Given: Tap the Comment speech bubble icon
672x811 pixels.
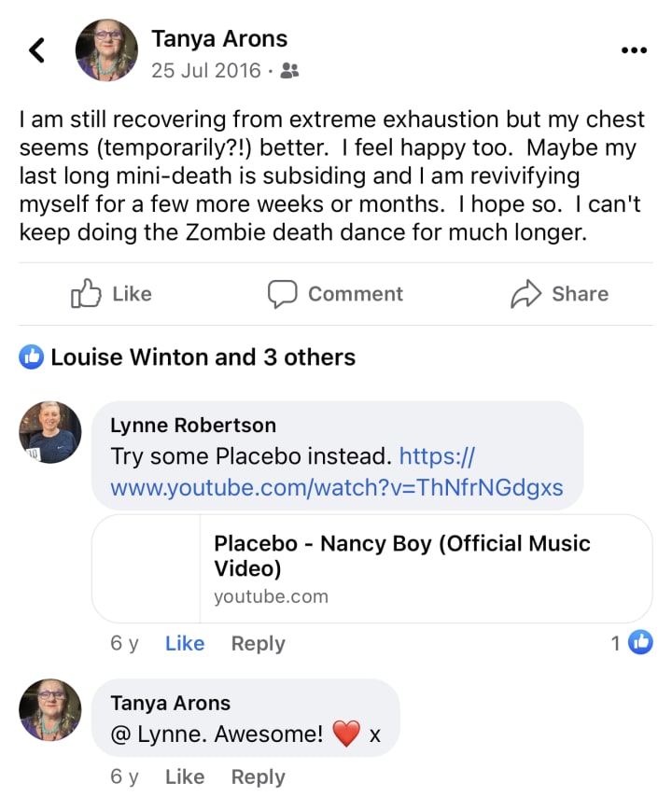Looking at the screenshot, I should (x=282, y=294).
